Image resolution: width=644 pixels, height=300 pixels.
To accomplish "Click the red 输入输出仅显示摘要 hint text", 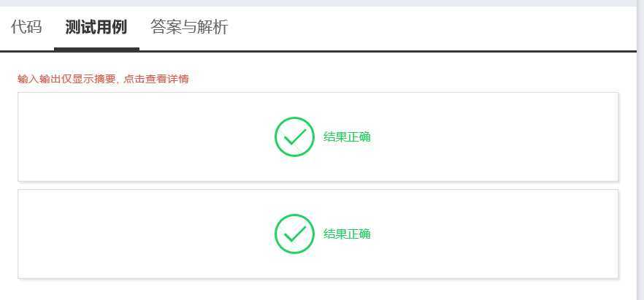I will (67, 79).
